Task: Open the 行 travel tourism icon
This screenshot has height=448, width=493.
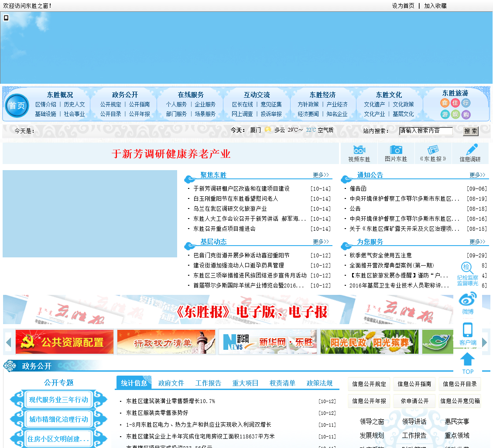Action: coord(466,103)
